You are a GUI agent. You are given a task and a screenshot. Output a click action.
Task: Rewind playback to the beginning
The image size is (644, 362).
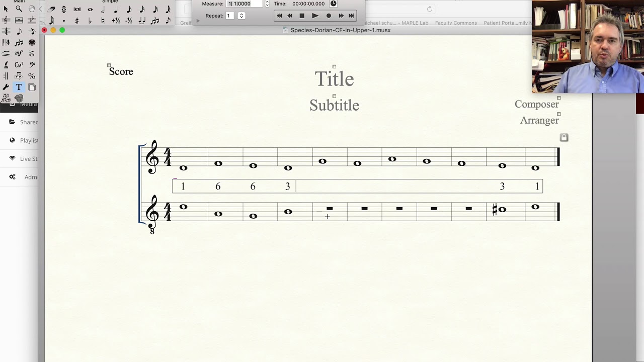coord(279,16)
